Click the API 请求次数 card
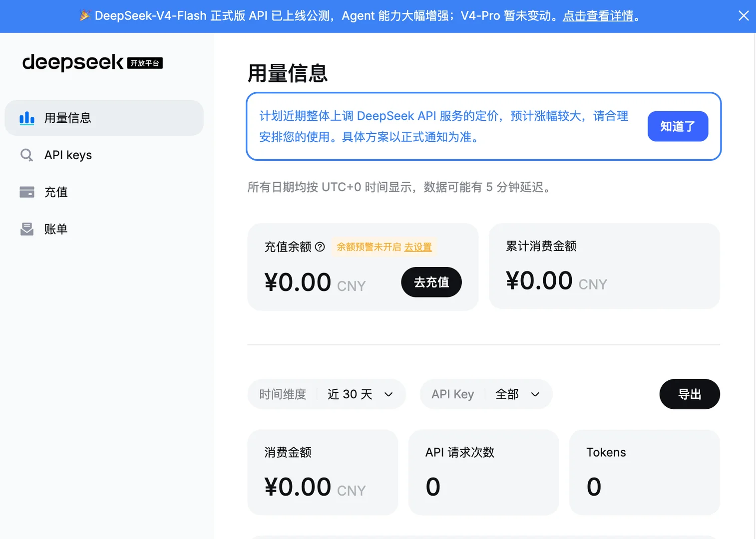Screen dimensions: 756x539 coord(483,472)
